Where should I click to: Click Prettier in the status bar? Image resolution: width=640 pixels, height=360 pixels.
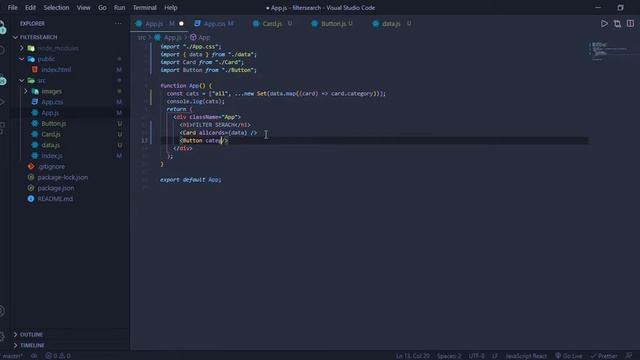point(604,356)
